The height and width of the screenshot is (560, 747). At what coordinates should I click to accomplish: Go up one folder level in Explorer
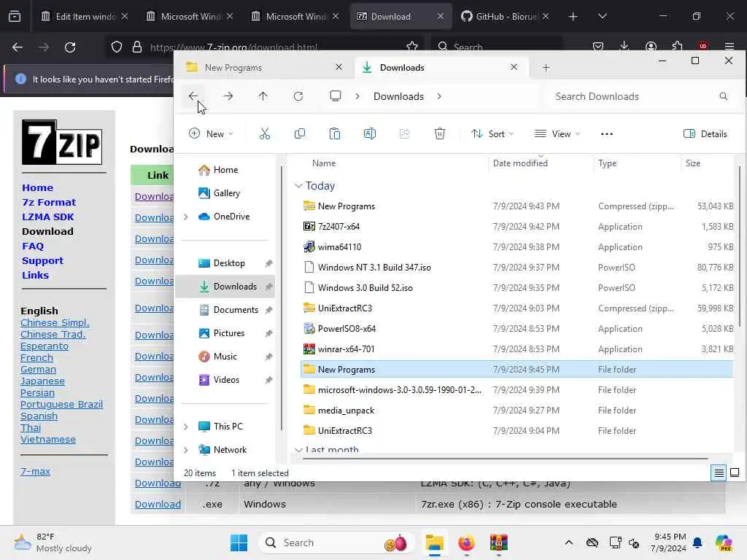click(263, 96)
